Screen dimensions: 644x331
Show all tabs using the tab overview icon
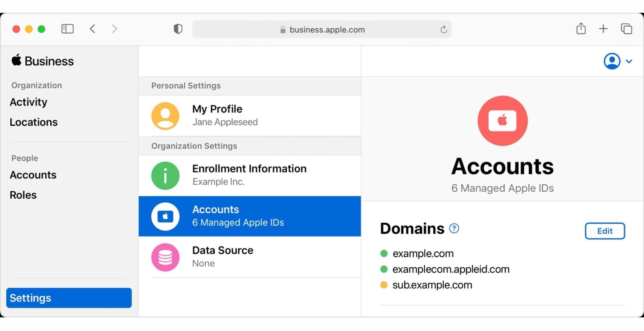[x=626, y=28]
